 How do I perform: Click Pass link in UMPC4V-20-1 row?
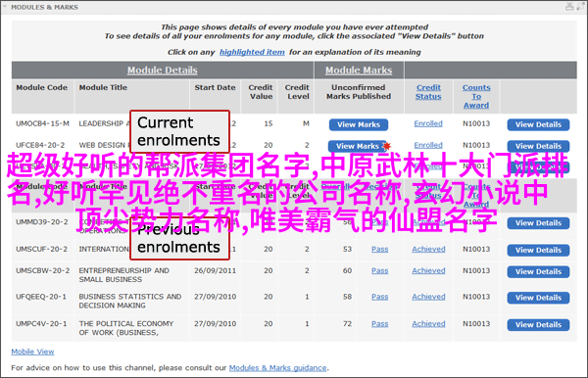380,324
